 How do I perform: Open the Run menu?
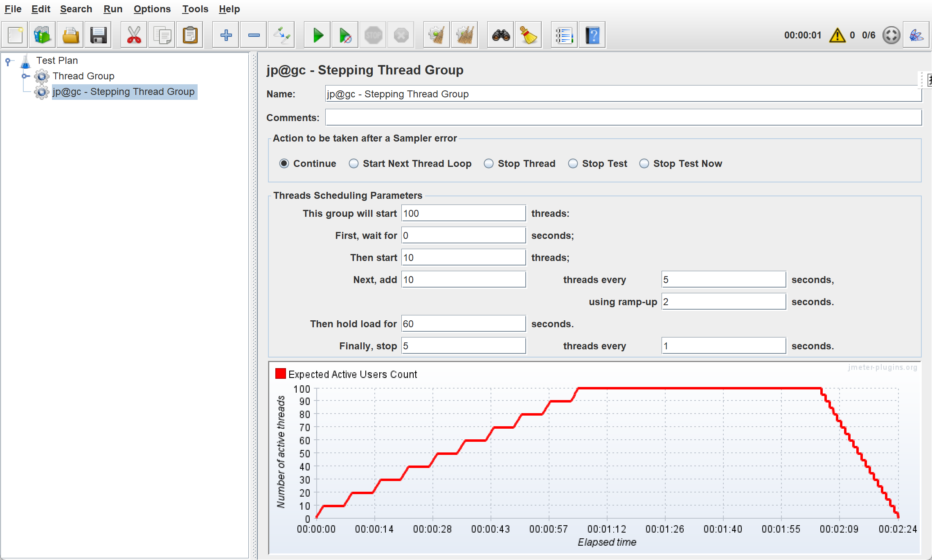point(113,9)
